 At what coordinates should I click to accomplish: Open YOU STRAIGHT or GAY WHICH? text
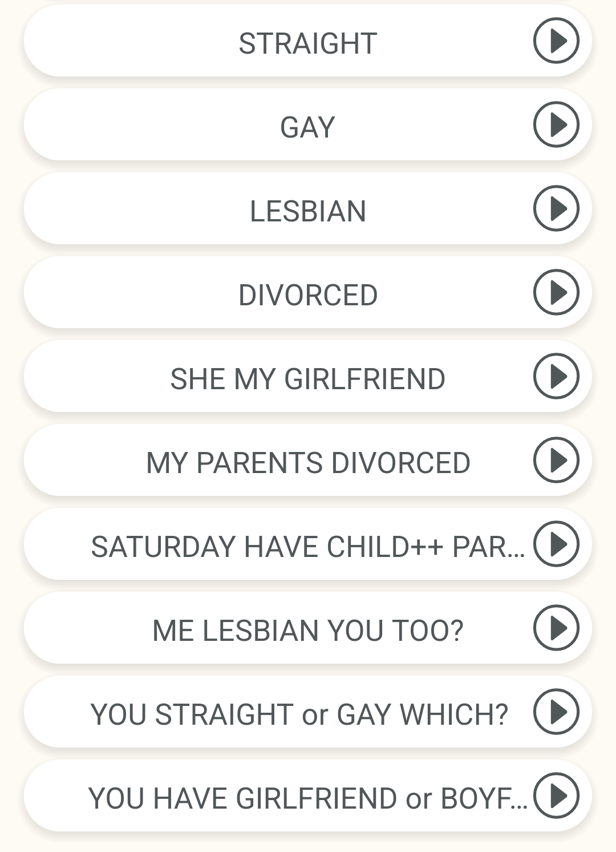(299, 714)
